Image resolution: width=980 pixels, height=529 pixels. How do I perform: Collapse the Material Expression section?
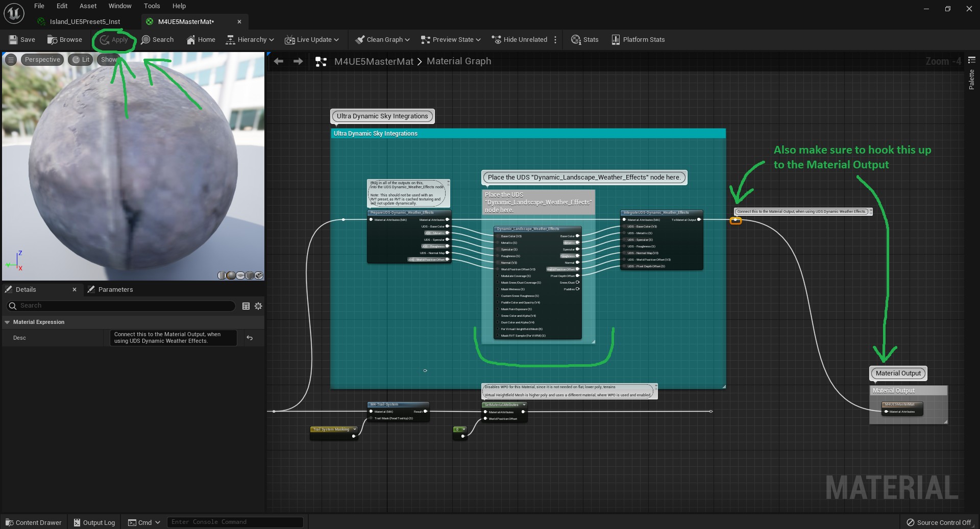[x=7, y=322]
